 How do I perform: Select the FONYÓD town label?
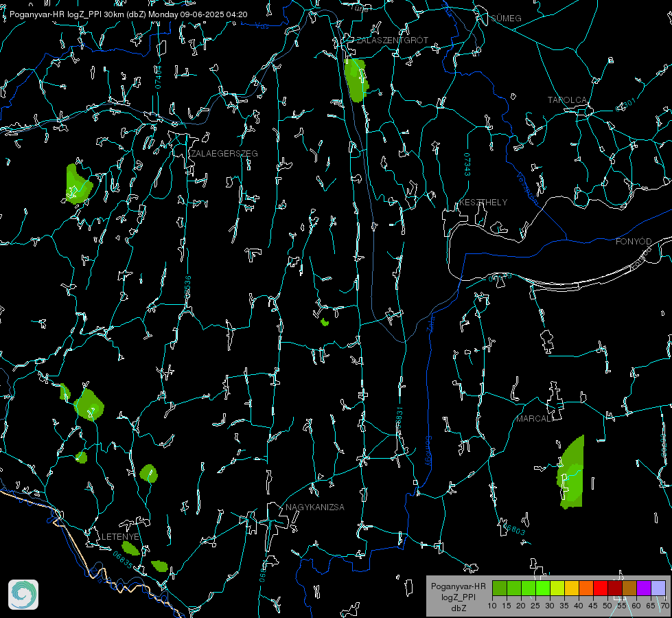[x=634, y=242]
